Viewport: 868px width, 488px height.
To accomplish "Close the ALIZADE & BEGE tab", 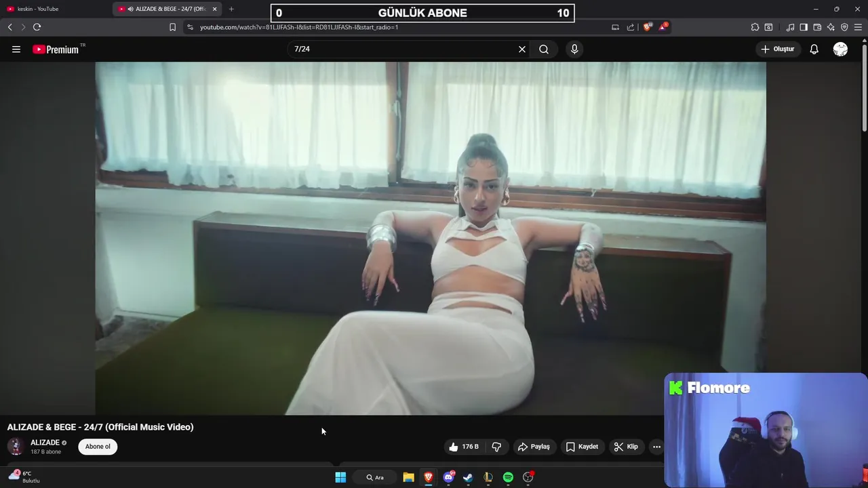I will [215, 9].
